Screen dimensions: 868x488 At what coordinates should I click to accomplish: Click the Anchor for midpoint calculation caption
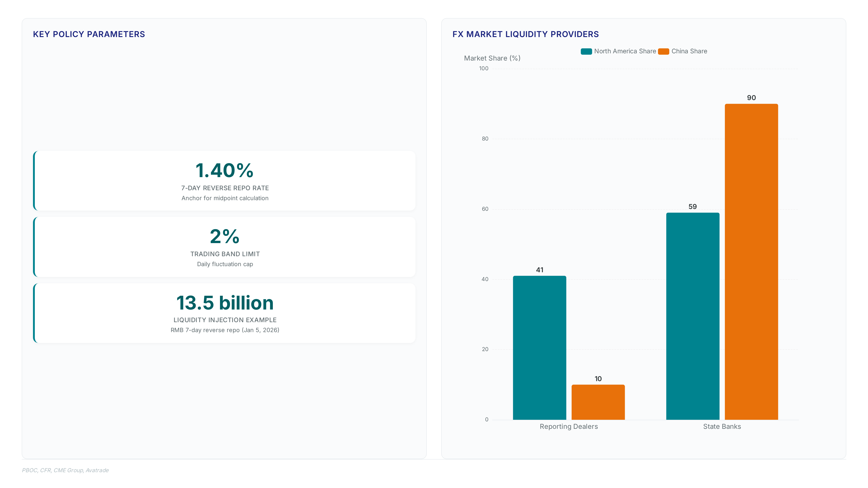click(x=225, y=198)
